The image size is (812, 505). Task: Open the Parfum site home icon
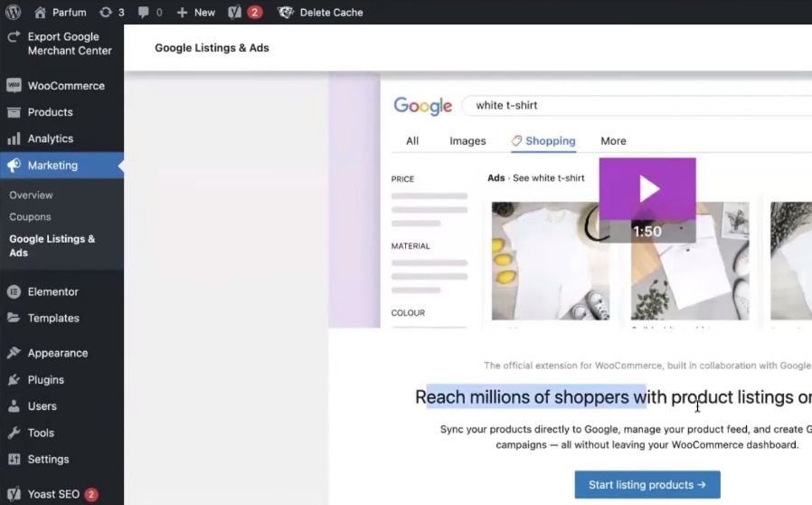40,13
